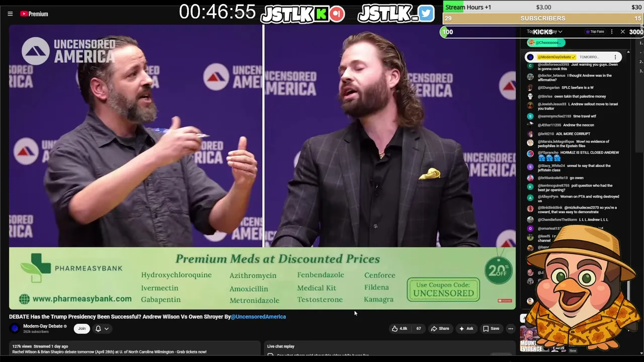644x362 pixels.
Task: Open the YouTube hamburger guide menu
Action: 10,14
